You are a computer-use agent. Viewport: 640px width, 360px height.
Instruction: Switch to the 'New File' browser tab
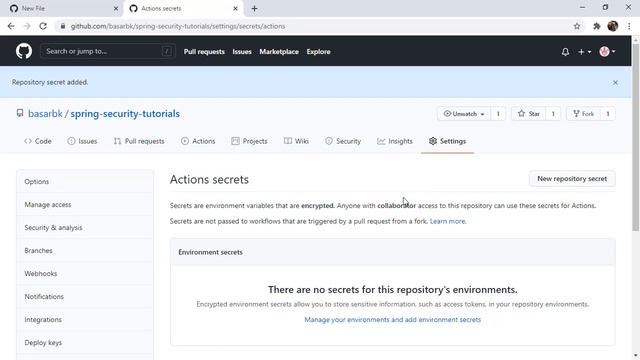(61, 9)
